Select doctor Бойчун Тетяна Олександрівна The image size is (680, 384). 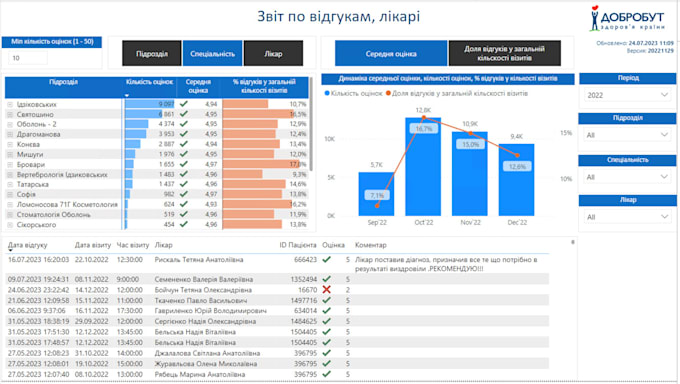pos(203,290)
